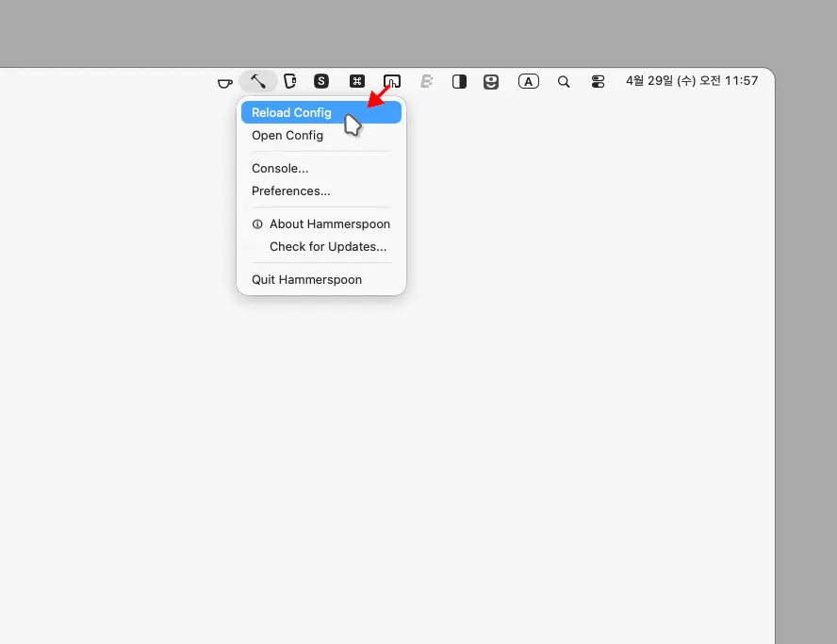Select Quit Hammerspoon menu item

coord(321,280)
